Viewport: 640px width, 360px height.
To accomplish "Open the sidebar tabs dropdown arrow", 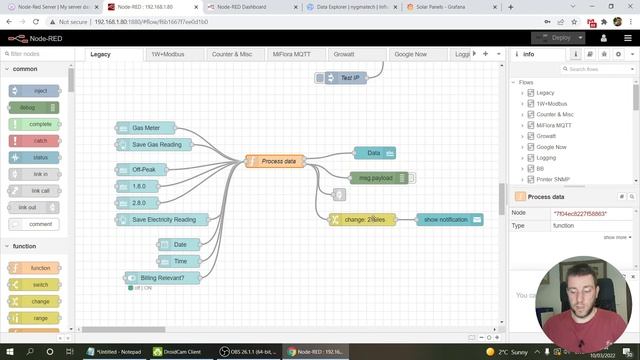I will click(632, 54).
